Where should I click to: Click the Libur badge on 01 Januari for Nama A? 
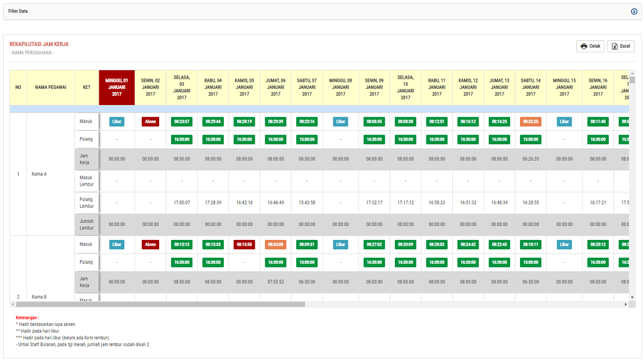pos(117,122)
